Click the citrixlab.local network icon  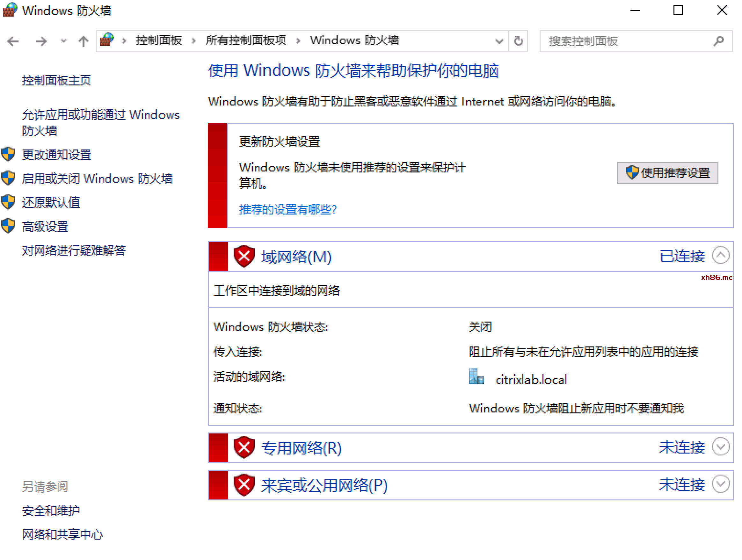coord(476,377)
